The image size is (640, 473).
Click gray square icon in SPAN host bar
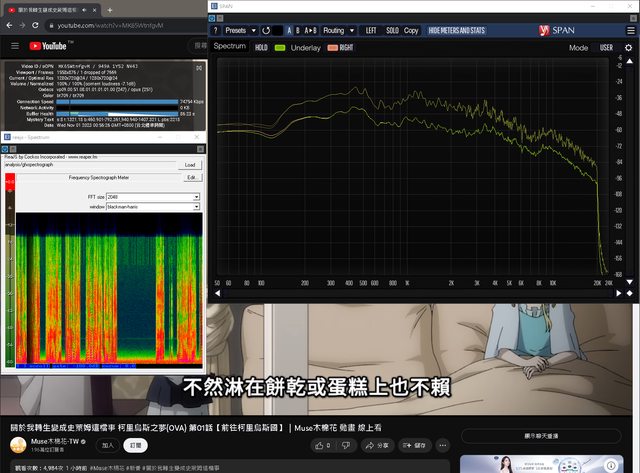pyautogui.click(x=220, y=18)
